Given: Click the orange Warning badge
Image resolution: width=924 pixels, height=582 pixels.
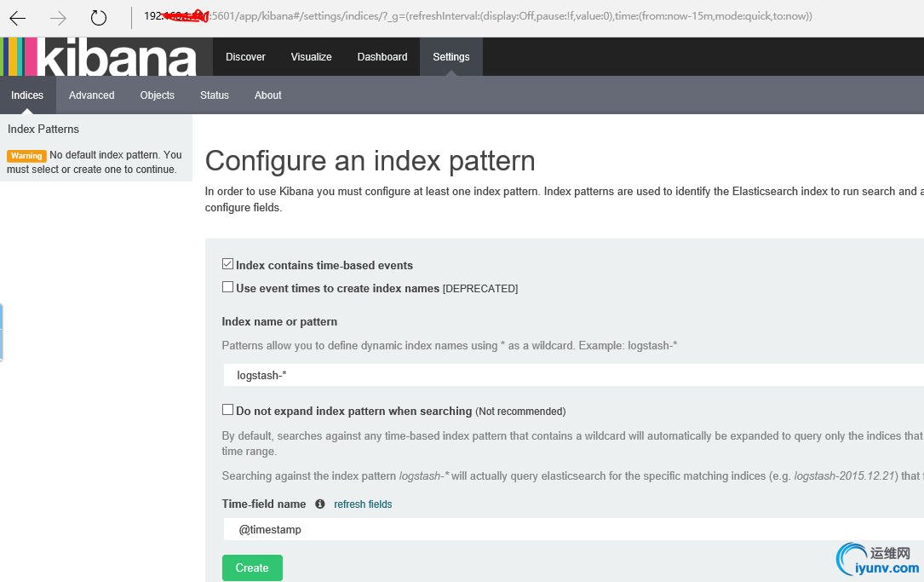Looking at the screenshot, I should pos(26,156).
